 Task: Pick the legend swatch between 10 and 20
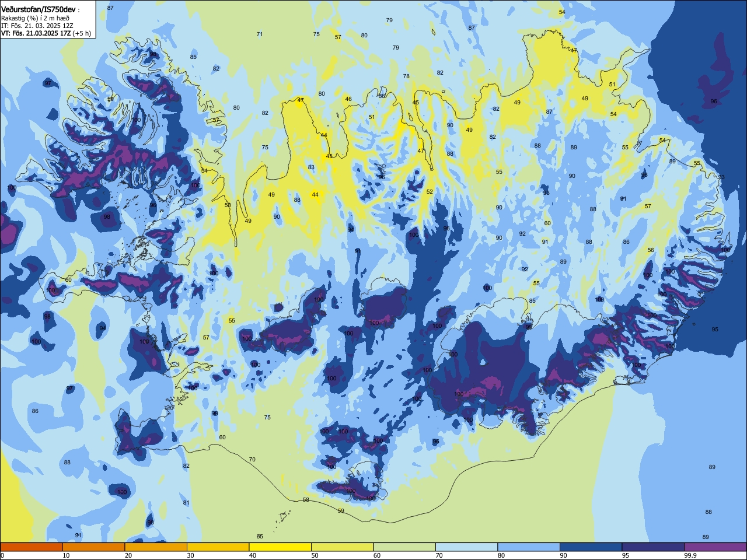point(93,547)
